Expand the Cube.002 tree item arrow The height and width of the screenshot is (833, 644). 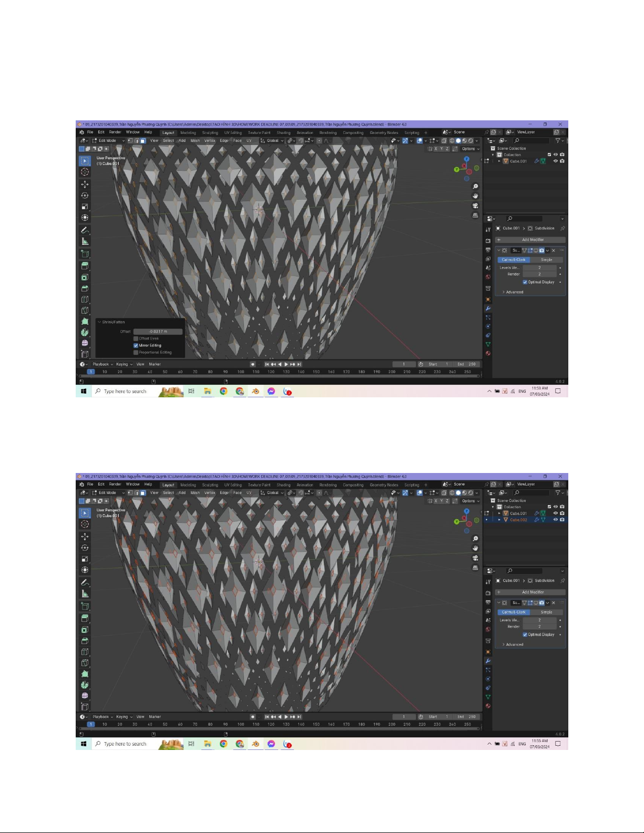(x=499, y=520)
